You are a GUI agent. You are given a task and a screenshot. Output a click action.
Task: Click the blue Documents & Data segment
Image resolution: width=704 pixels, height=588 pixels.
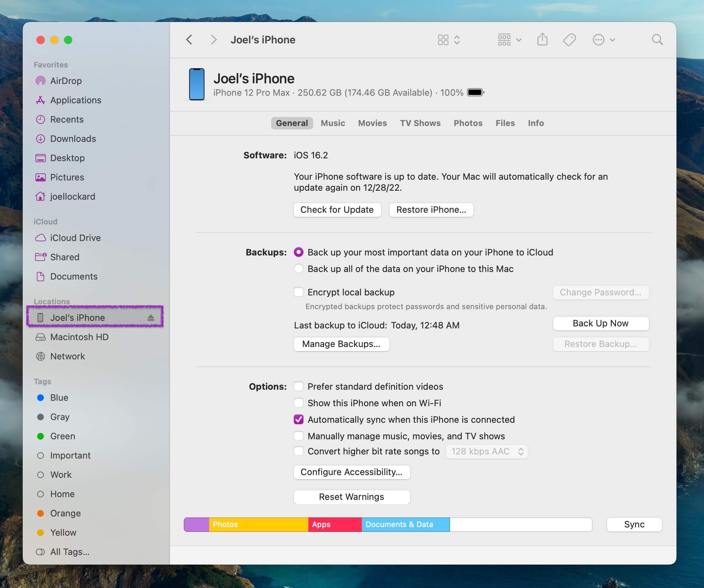pos(406,525)
